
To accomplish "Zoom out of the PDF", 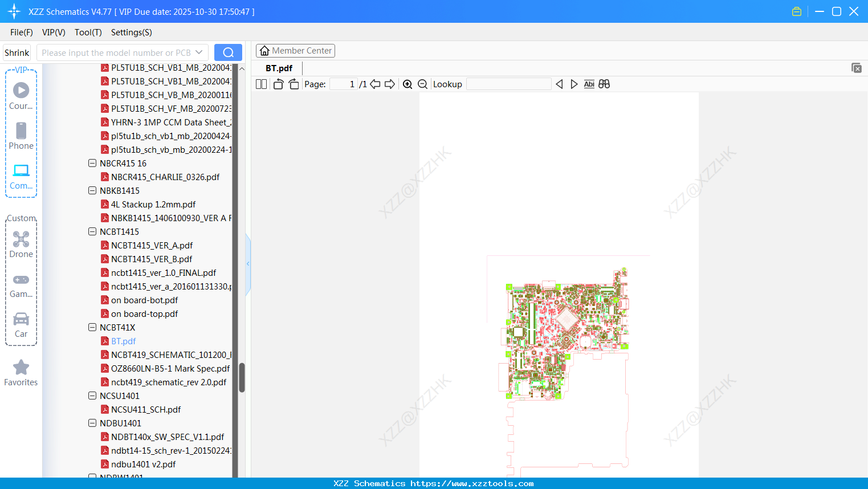I will coord(423,84).
